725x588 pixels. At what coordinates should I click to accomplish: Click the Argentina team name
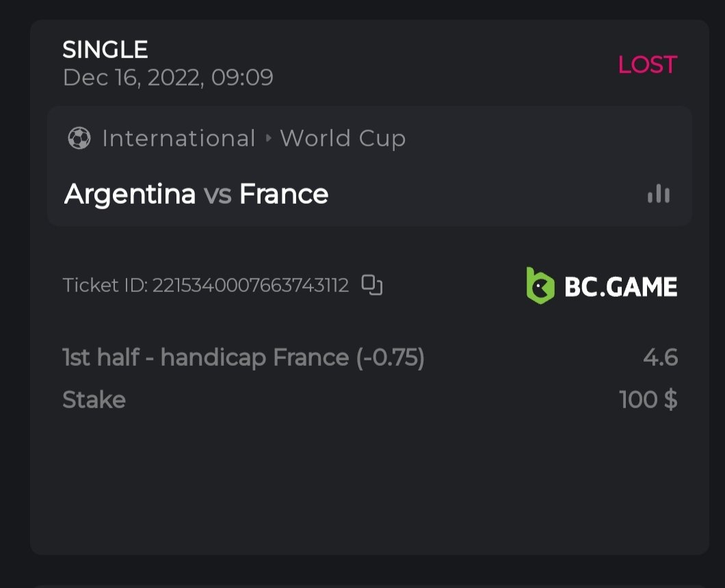click(130, 194)
